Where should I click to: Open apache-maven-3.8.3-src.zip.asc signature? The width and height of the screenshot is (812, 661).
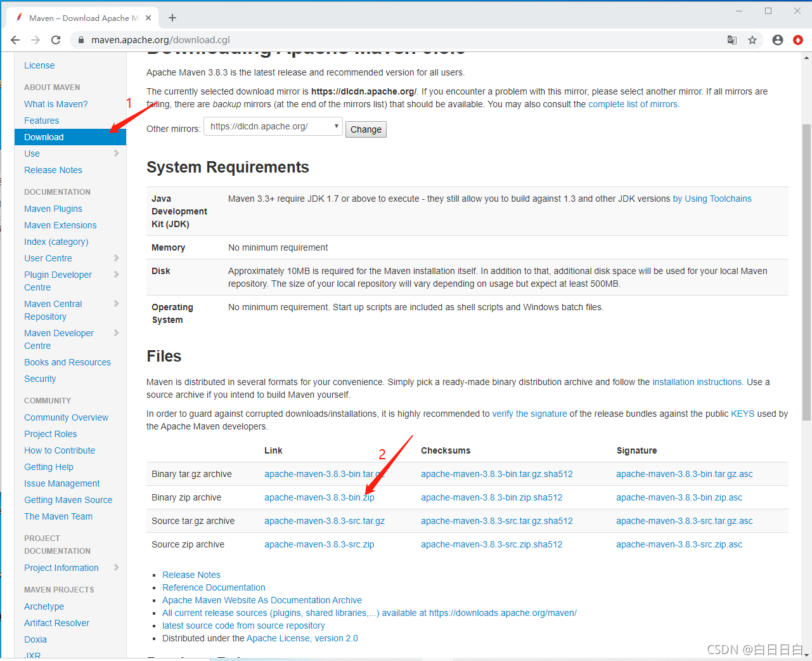(x=679, y=544)
